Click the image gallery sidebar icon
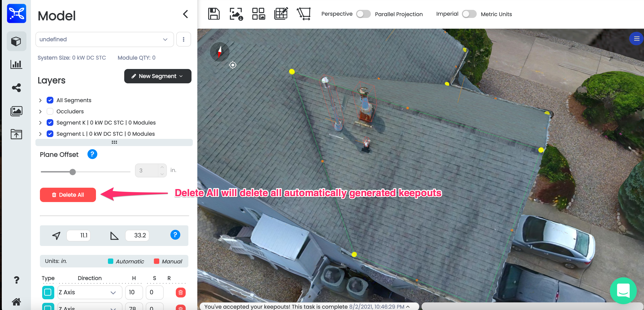This screenshot has width=644, height=310. click(16, 111)
